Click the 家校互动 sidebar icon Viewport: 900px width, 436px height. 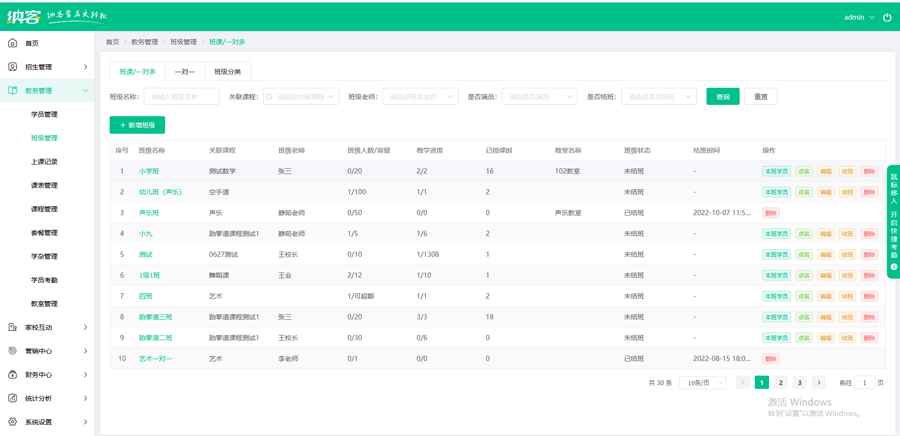click(13, 327)
